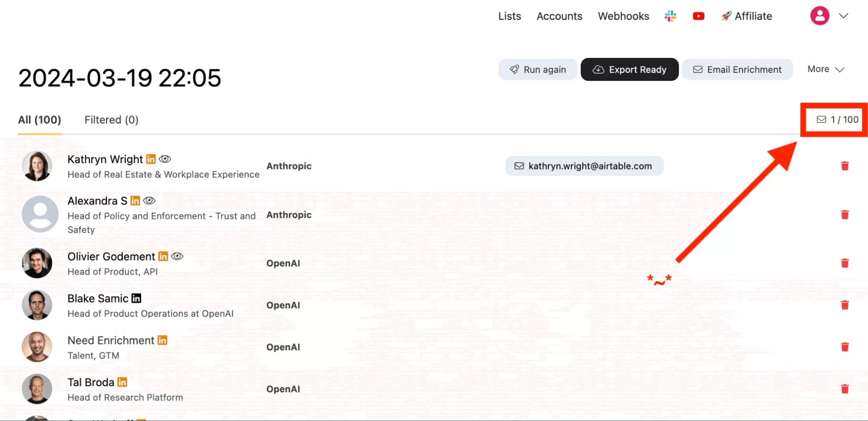The height and width of the screenshot is (421, 868).
Task: Open Alexandra S's LinkedIn icon
Action: (x=135, y=201)
